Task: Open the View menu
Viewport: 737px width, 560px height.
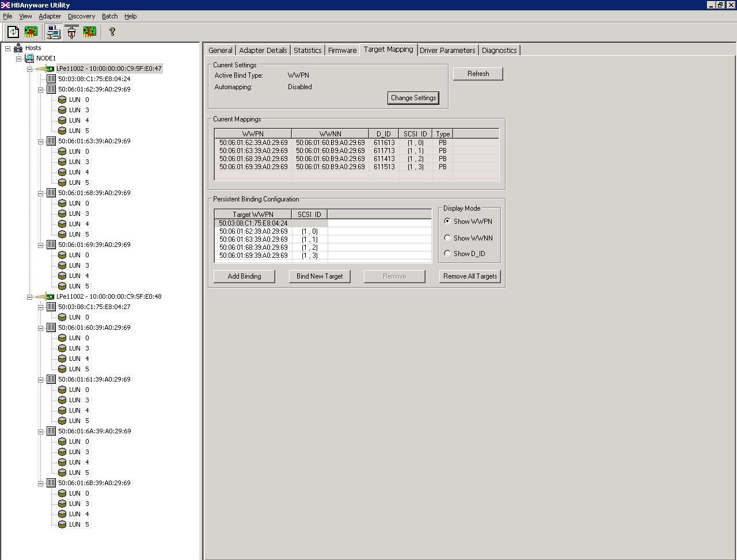Action: [x=25, y=16]
